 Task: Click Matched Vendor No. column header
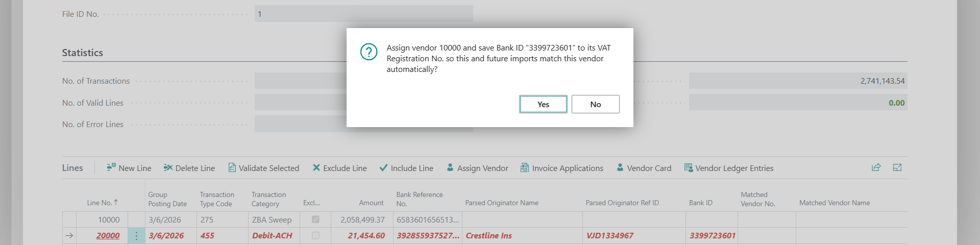pyautogui.click(x=758, y=199)
